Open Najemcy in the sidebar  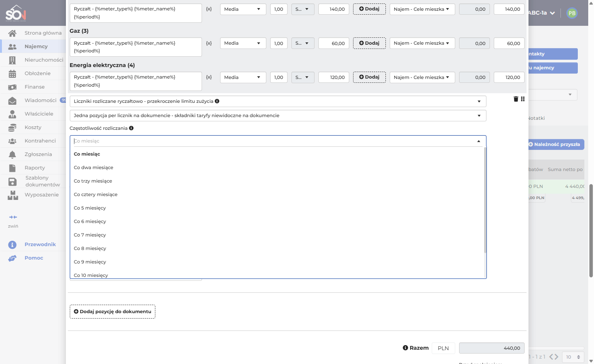coord(36,47)
